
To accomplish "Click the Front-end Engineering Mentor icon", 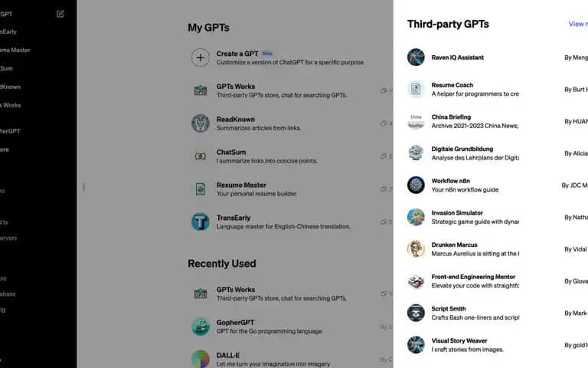I will [416, 281].
